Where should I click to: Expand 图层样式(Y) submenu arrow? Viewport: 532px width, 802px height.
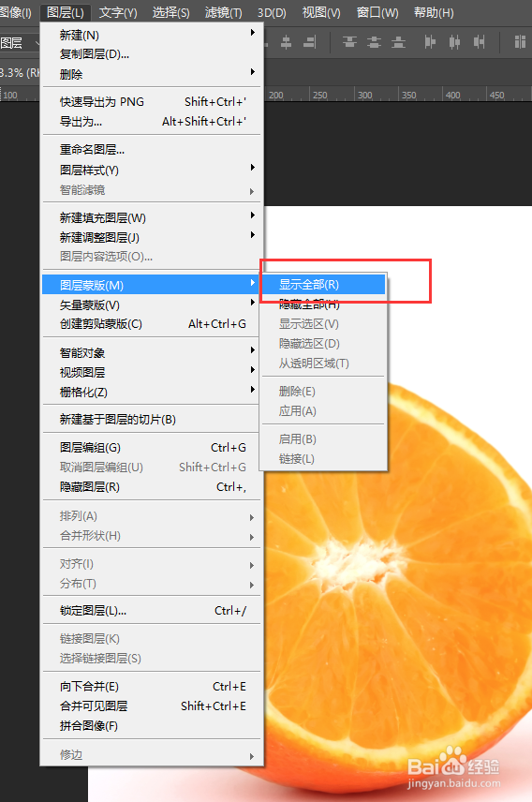pos(252,168)
